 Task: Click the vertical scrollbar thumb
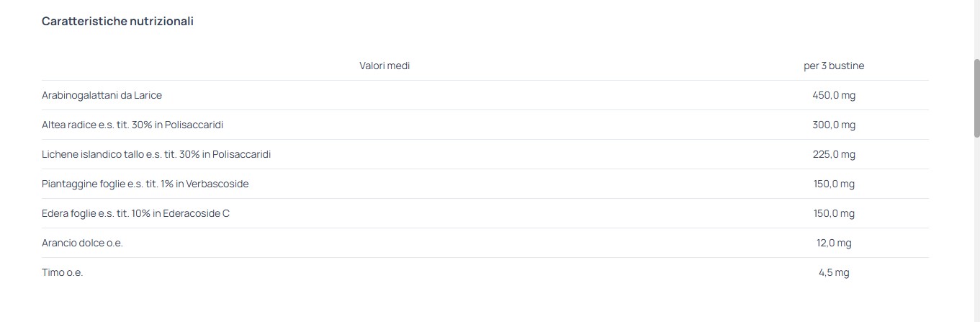[976, 97]
